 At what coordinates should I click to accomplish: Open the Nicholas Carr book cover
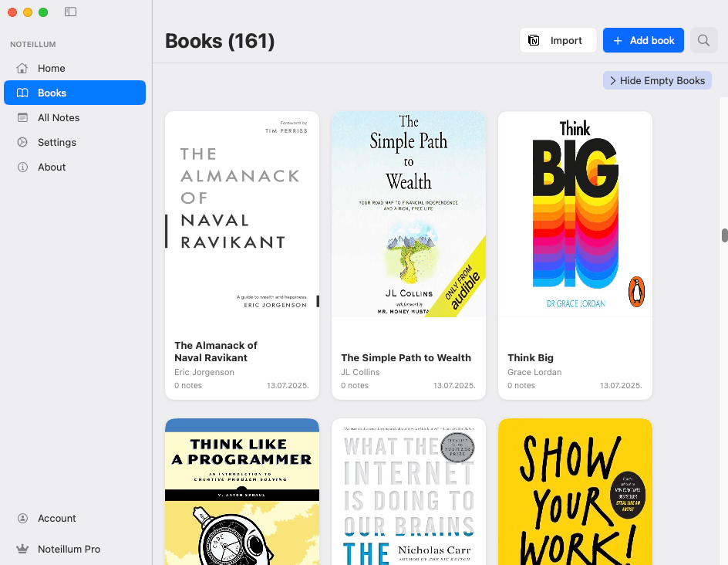[x=409, y=492]
